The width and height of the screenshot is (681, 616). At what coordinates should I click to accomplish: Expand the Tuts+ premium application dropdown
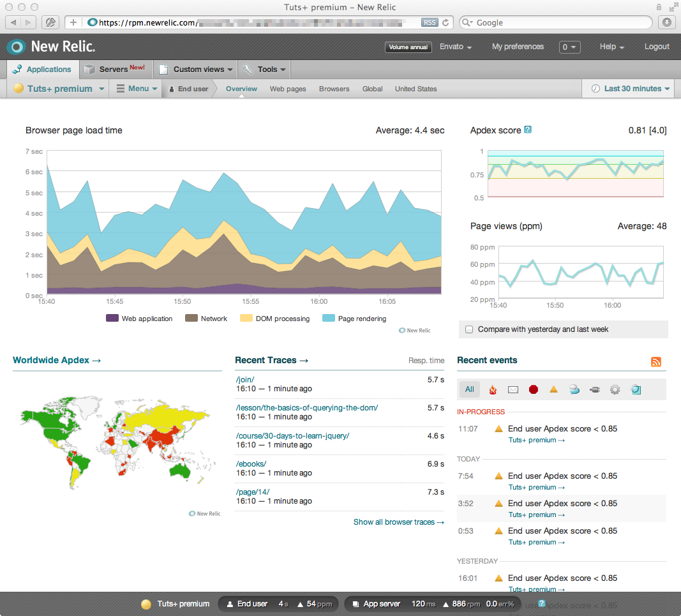tap(59, 89)
